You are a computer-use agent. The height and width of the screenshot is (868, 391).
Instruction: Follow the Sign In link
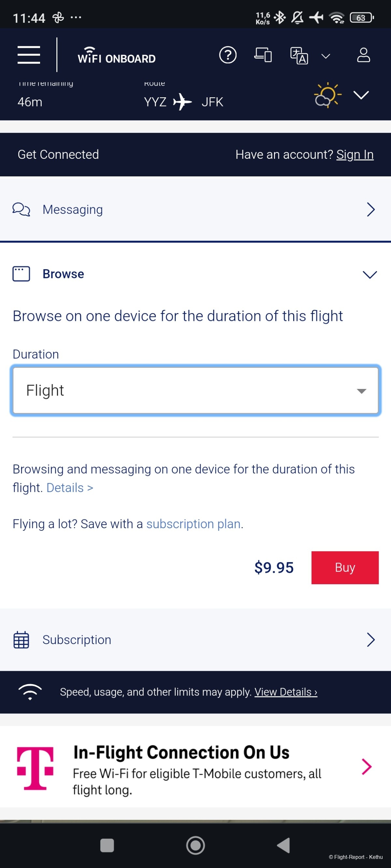click(x=355, y=154)
